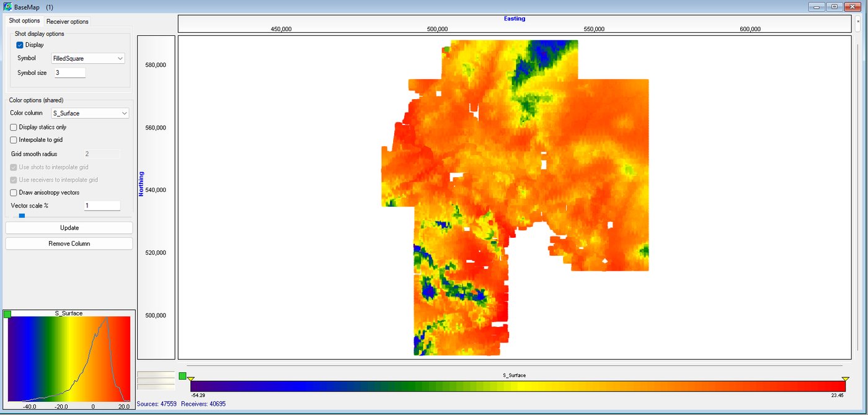Click the 580,000 Northing tick label
Viewport: 868px width, 415px height.
click(155, 65)
